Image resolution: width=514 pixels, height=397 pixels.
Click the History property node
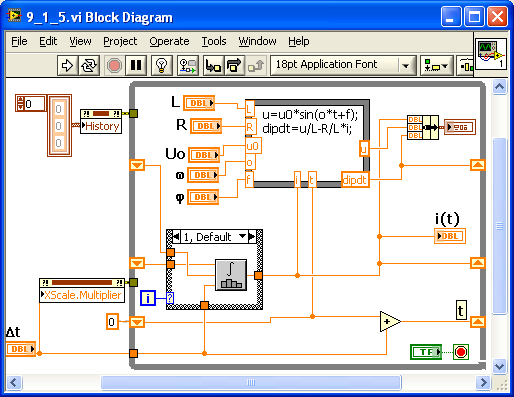click(101, 122)
